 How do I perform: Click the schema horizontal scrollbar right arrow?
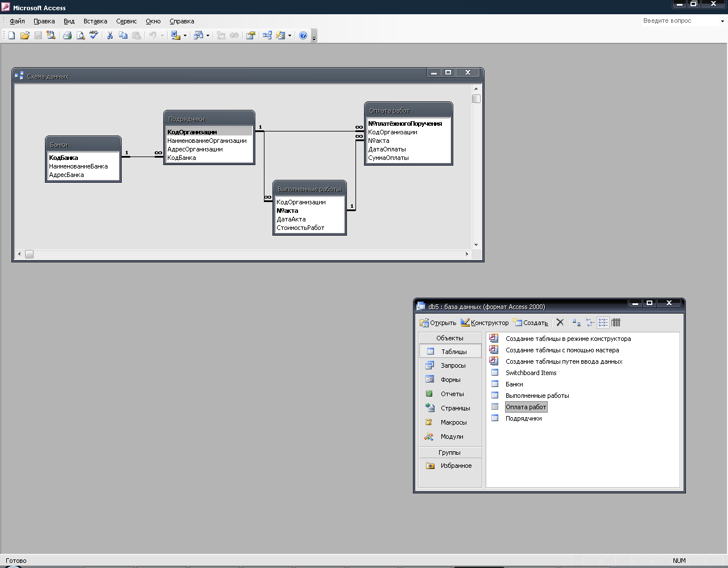(467, 254)
